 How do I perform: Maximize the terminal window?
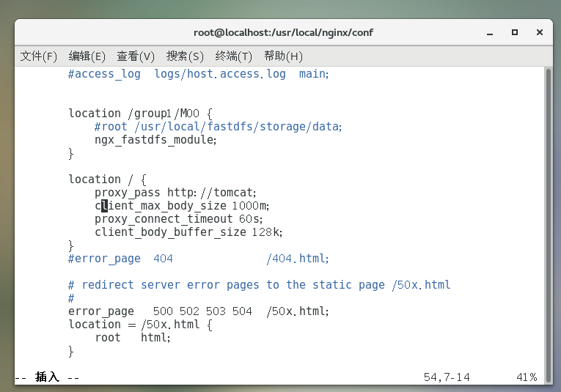click(515, 32)
